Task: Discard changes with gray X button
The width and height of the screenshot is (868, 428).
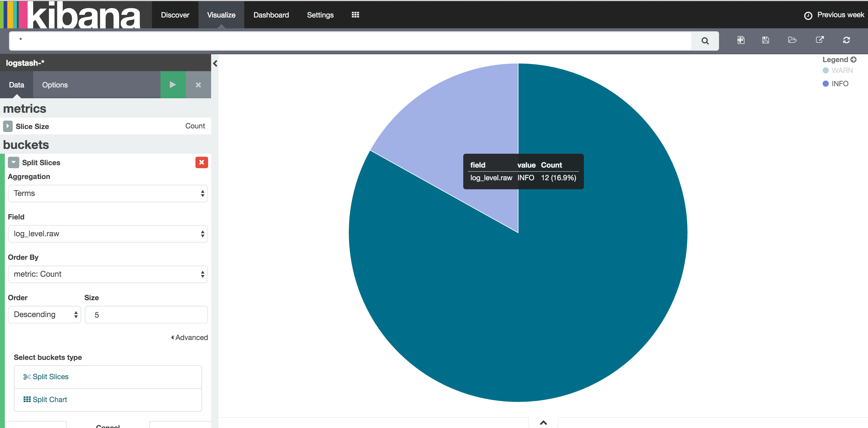Action: click(198, 84)
